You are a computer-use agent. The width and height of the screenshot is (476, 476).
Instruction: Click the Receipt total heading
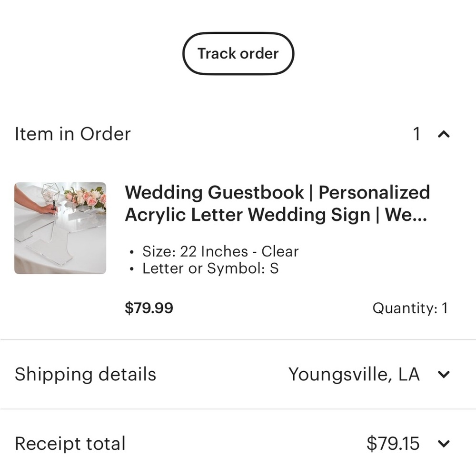point(70,443)
